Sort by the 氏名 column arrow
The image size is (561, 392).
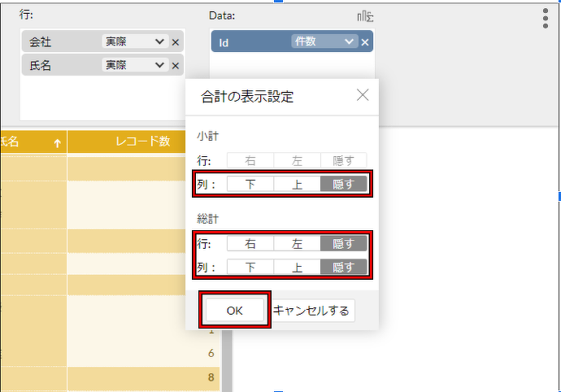click(x=57, y=142)
